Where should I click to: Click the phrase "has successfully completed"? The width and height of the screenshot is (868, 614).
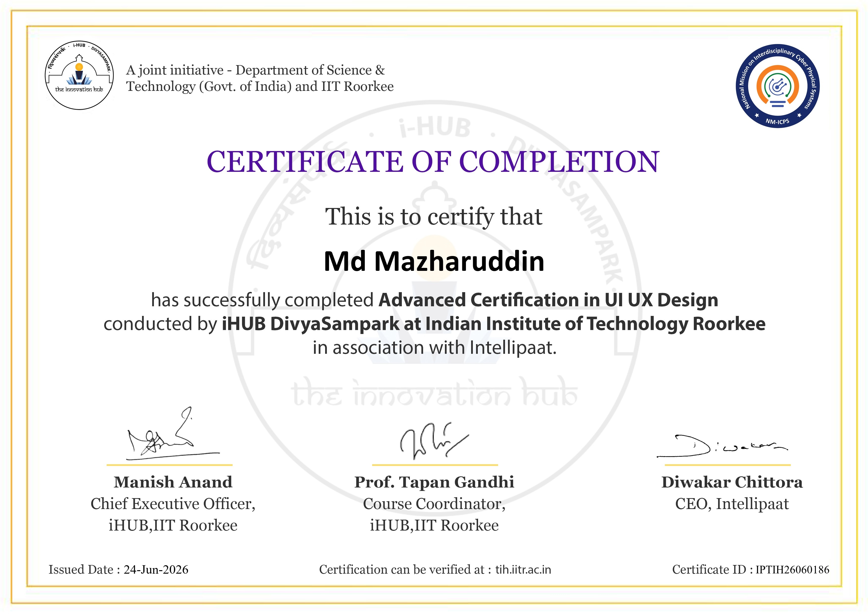coord(262,300)
